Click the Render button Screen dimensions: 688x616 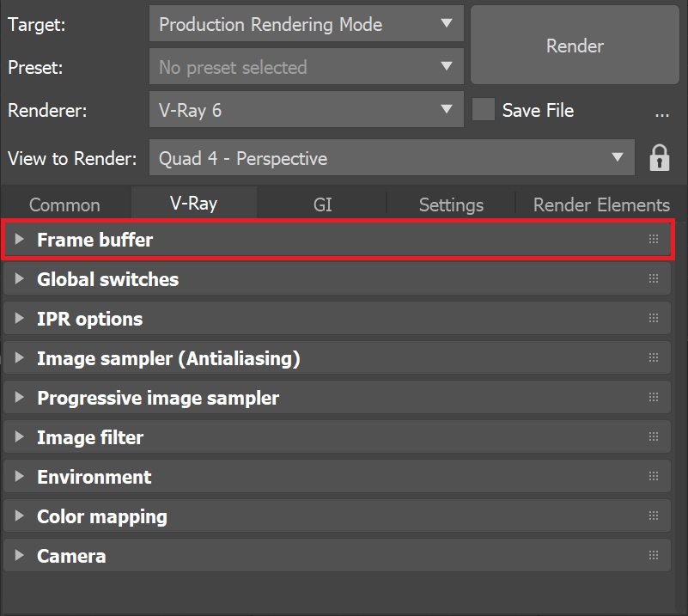click(x=574, y=46)
